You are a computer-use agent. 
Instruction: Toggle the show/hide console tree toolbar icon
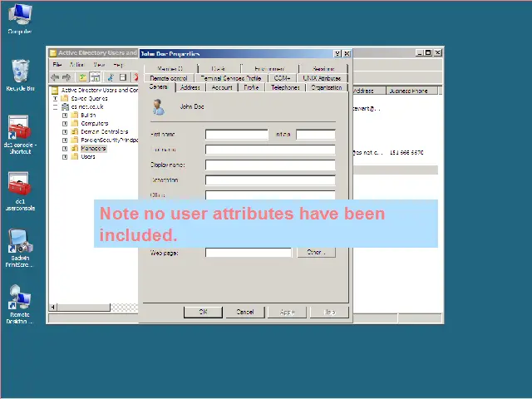[96, 77]
